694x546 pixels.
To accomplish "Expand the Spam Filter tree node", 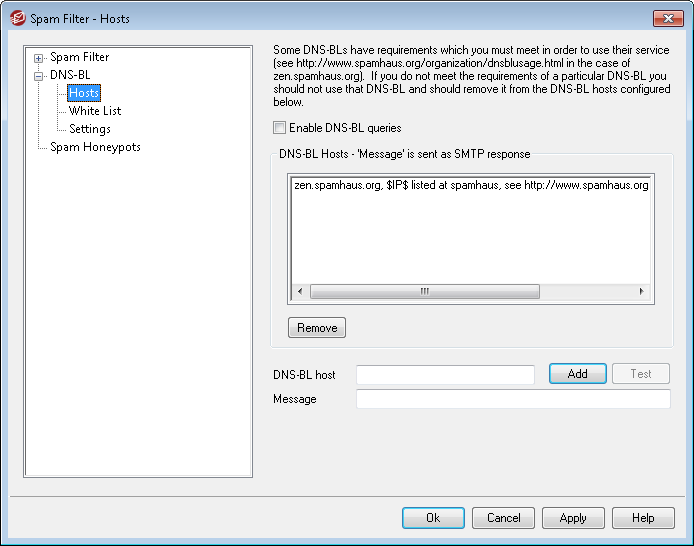I will [x=39, y=58].
